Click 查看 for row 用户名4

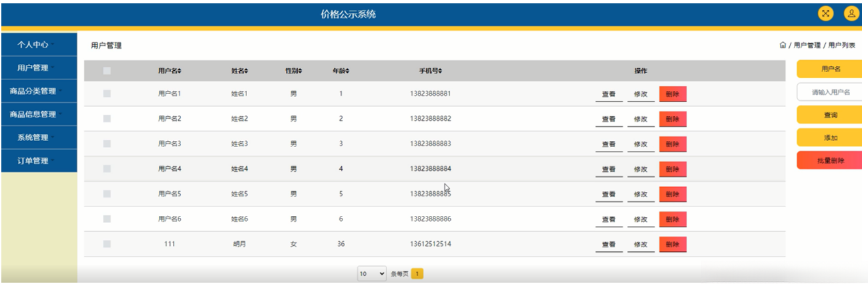coord(608,170)
